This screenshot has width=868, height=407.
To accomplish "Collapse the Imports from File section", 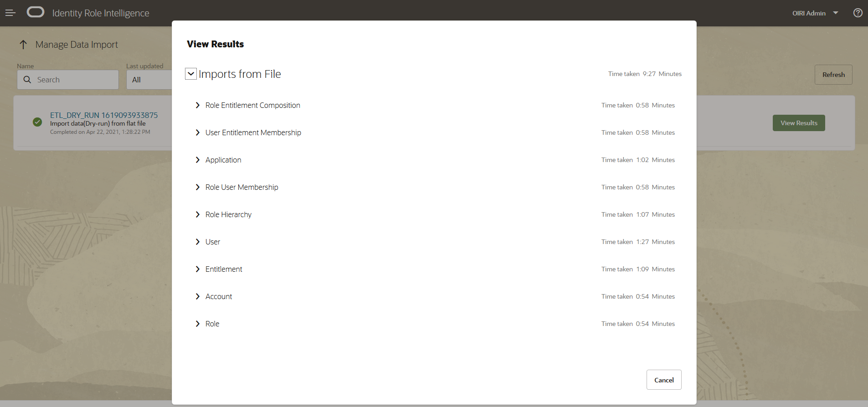I will tap(191, 74).
